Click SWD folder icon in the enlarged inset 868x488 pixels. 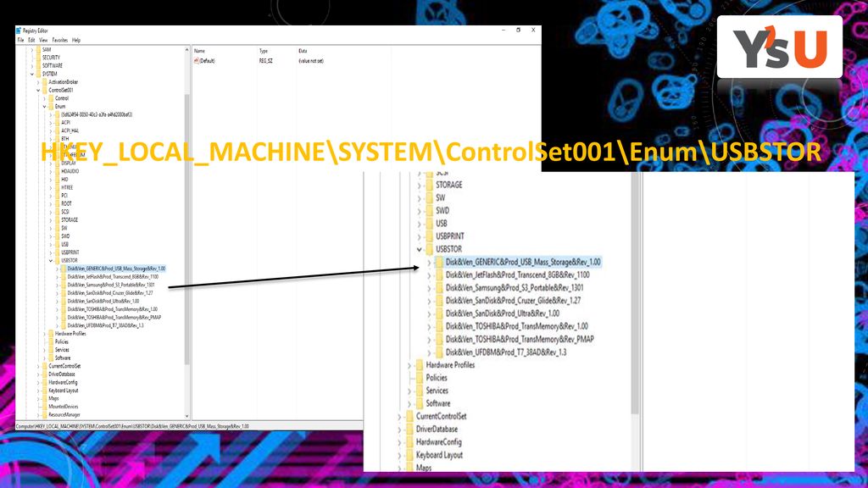429,211
